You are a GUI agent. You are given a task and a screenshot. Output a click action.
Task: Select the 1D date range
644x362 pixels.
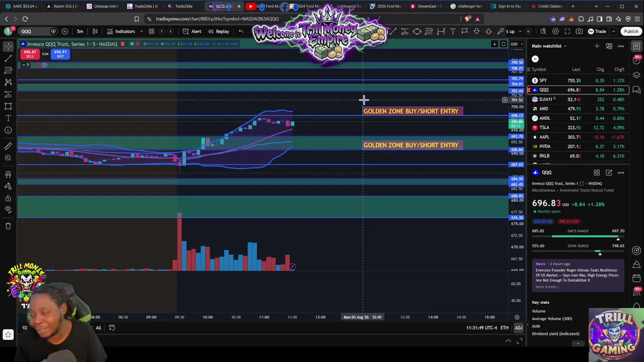point(24,328)
